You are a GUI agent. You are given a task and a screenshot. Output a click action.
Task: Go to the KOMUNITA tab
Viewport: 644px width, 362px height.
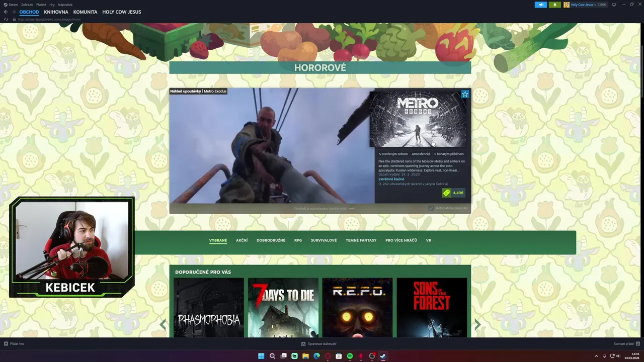[x=85, y=12]
